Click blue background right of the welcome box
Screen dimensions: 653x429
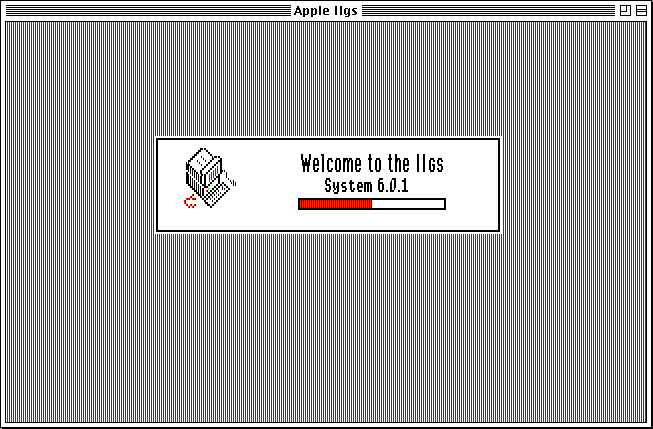click(x=574, y=185)
